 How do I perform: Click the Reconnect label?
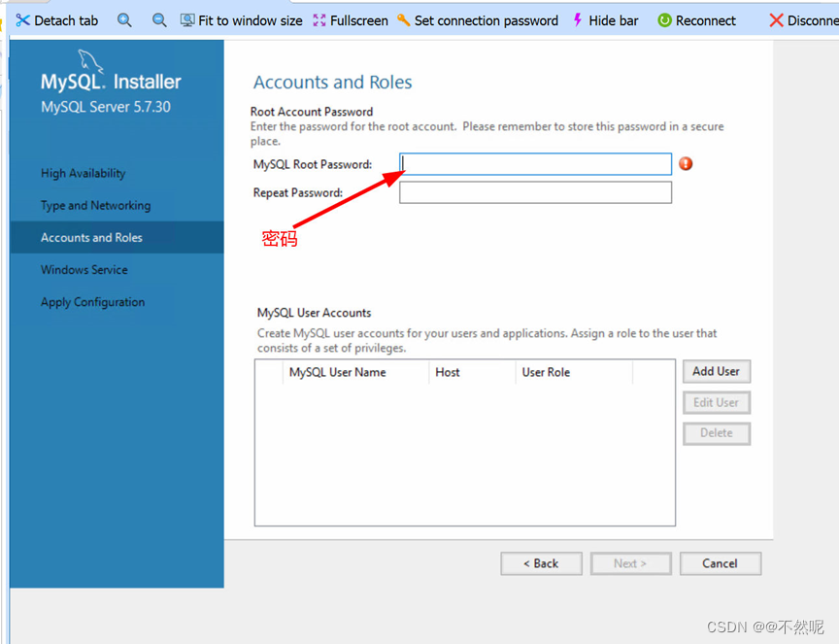point(706,20)
